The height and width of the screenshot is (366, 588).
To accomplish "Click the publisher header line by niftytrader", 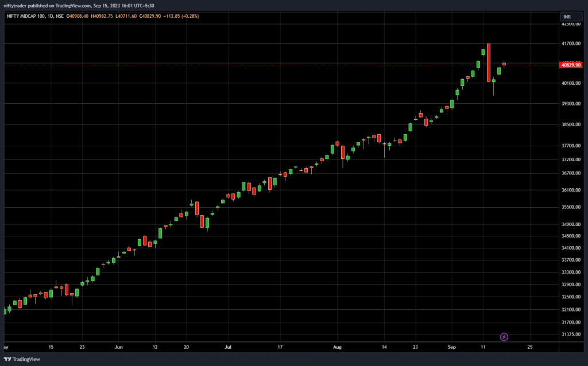I will point(79,6).
